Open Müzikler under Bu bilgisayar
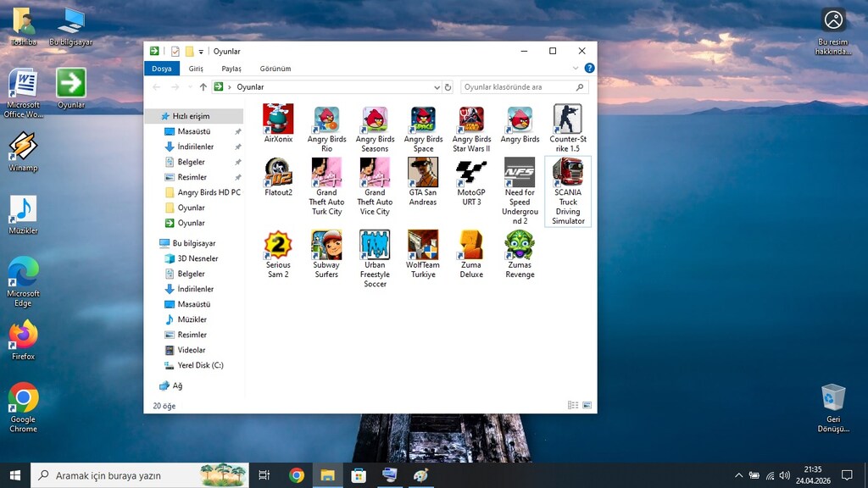This screenshot has width=868, height=488. 194,319
